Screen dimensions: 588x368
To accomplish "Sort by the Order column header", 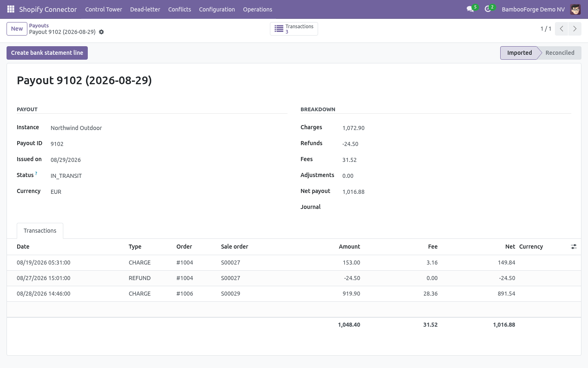I will (x=184, y=247).
